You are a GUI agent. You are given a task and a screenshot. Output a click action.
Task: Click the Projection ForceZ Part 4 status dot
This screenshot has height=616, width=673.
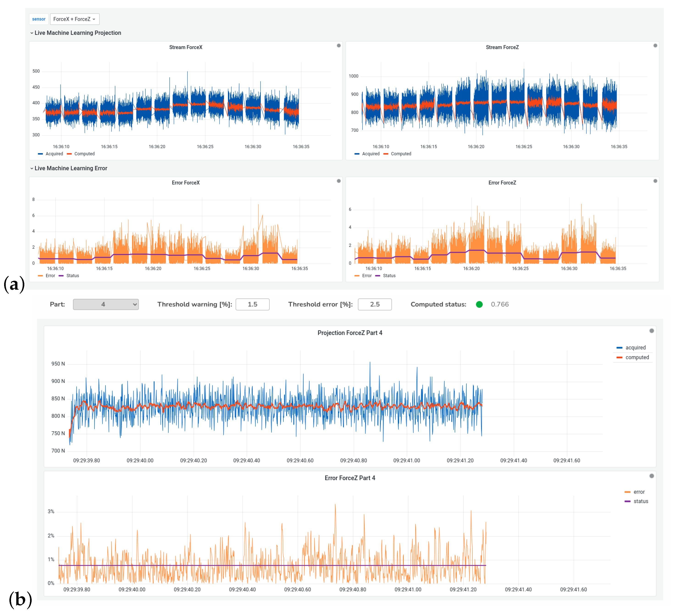pos(651,331)
